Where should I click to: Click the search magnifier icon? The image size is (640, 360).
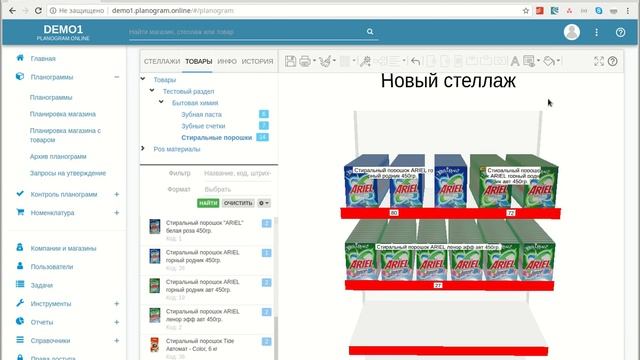[x=370, y=31]
